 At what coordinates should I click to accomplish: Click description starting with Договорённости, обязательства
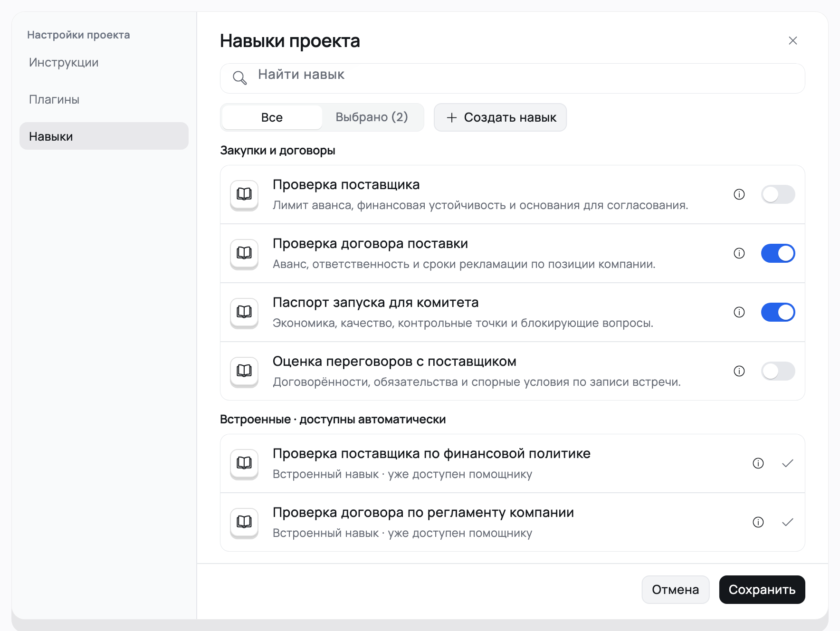tap(477, 382)
